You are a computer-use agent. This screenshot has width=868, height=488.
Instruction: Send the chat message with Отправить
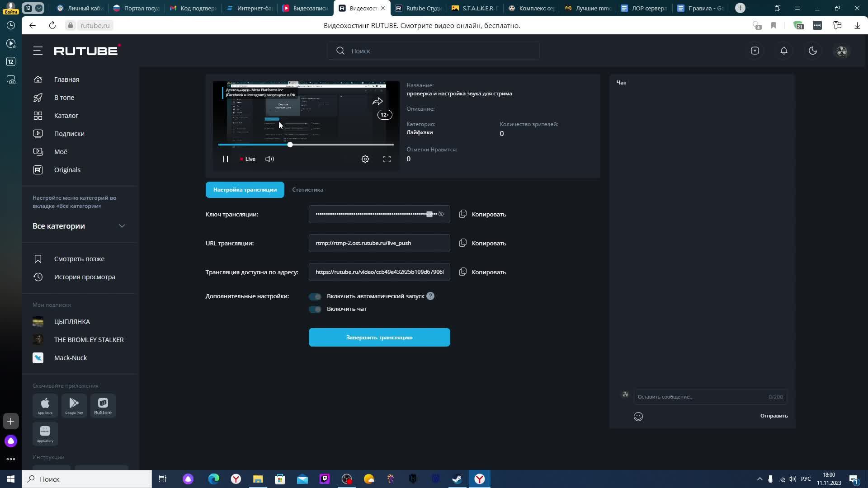coord(774,416)
